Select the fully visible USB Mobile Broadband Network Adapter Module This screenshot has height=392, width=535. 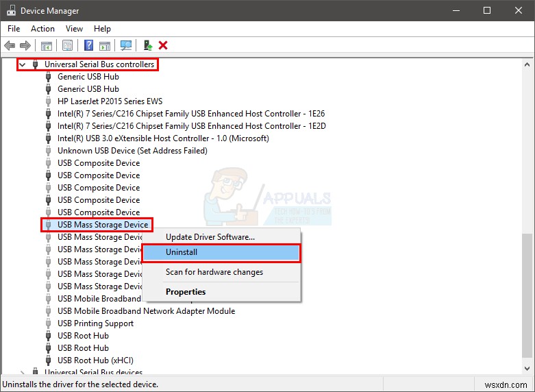[x=147, y=311]
